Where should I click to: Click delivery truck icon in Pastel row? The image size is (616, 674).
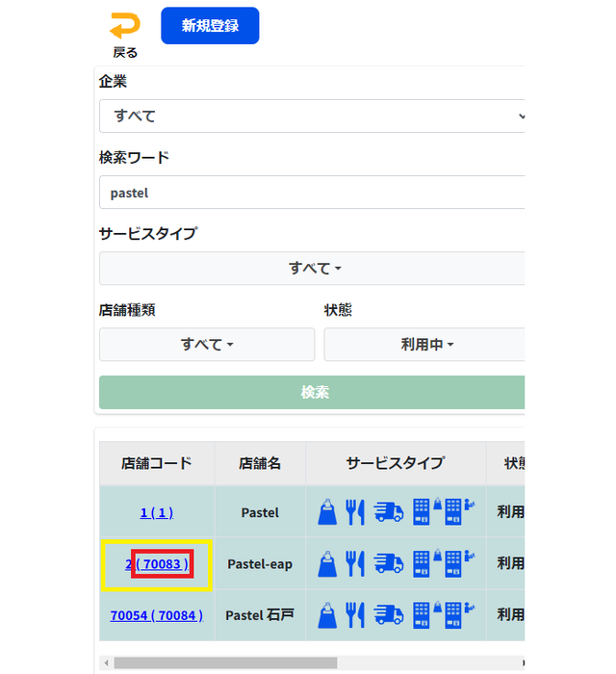point(388,513)
